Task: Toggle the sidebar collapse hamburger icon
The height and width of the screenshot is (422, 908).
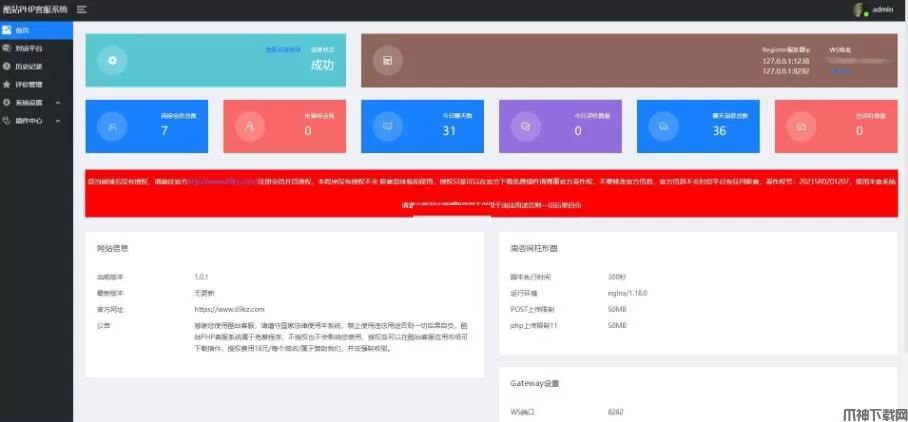Action: point(82,9)
